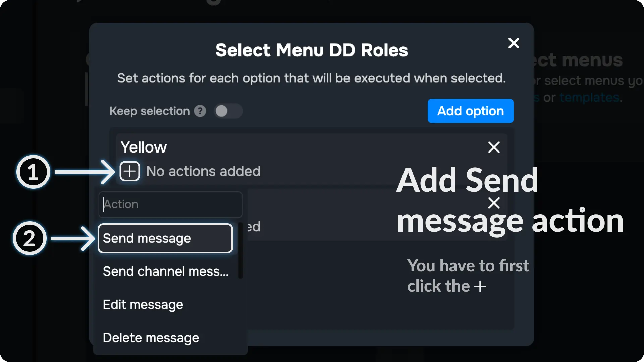Remove the Yellow option with its X
This screenshot has height=362, width=644.
click(494, 147)
